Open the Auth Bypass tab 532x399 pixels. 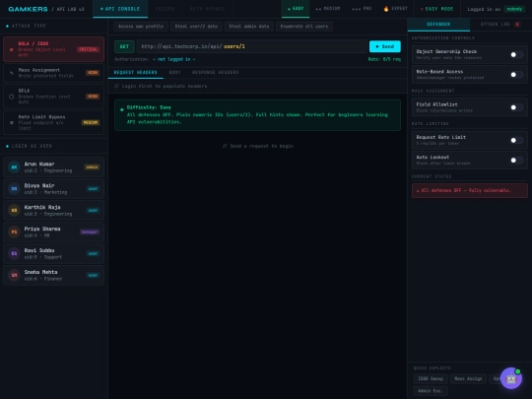coord(207,9)
